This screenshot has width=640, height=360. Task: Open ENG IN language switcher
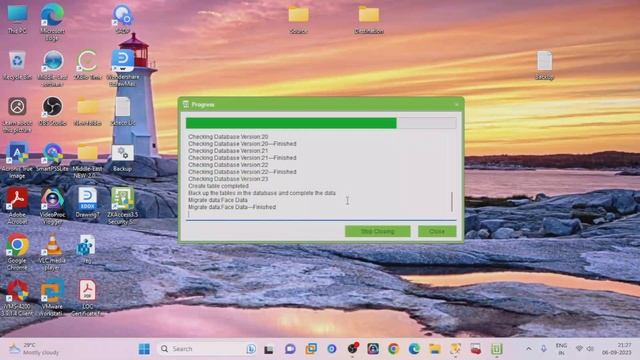point(562,349)
